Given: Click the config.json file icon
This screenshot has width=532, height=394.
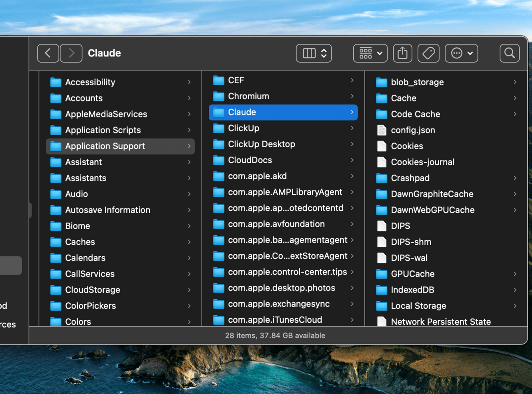Looking at the screenshot, I should coord(382,130).
